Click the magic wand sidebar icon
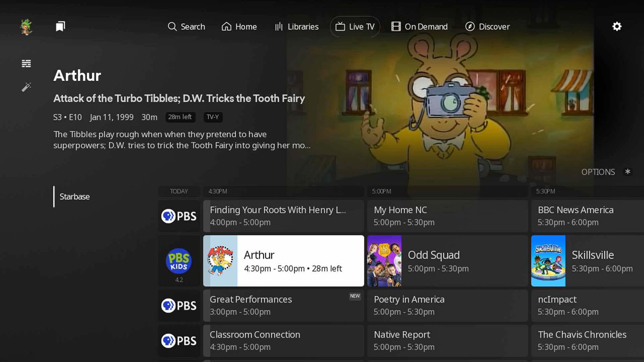 tap(26, 87)
